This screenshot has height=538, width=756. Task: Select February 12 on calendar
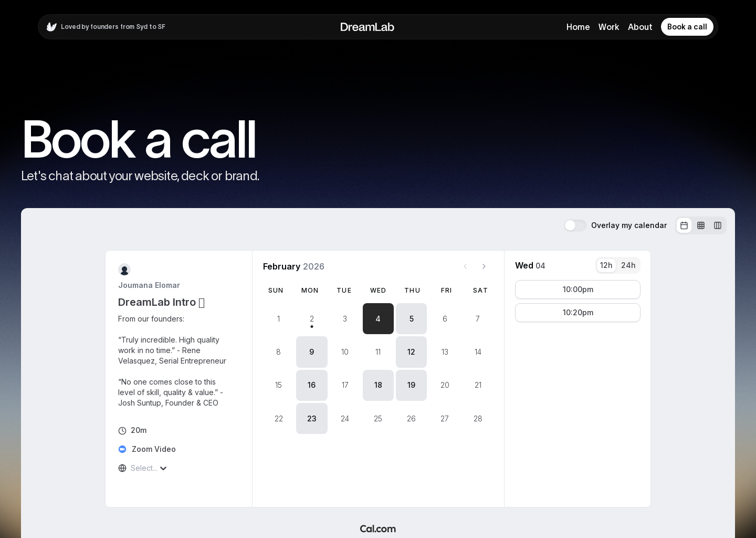411,352
